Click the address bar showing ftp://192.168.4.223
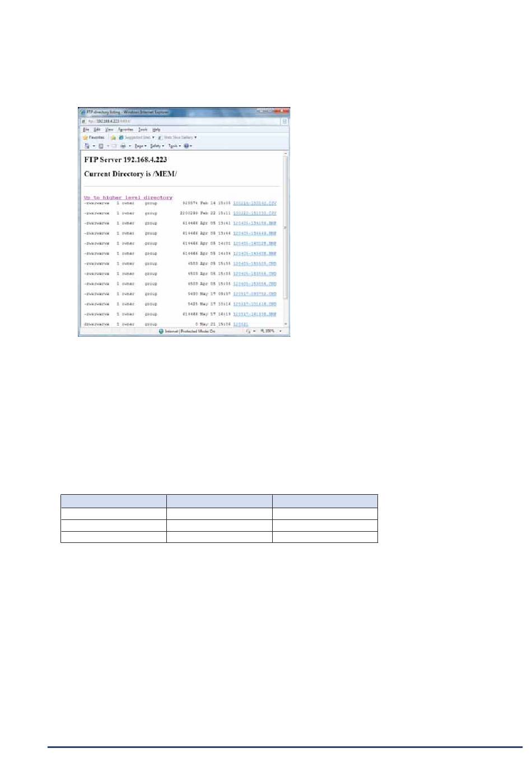This screenshot has height=762, width=532. point(179,121)
